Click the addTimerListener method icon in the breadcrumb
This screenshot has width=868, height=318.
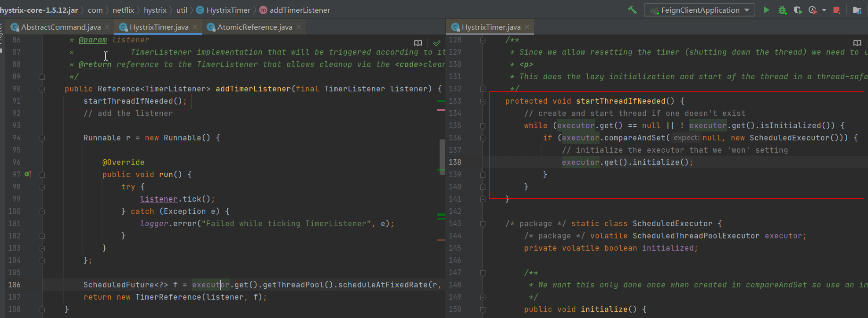[263, 10]
